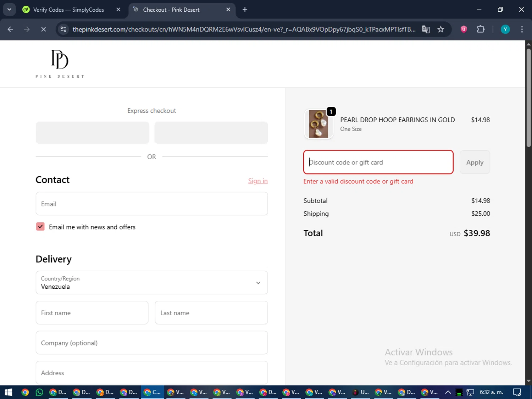Bookmark this page with the star
This screenshot has height=399, width=532.
[441, 29]
